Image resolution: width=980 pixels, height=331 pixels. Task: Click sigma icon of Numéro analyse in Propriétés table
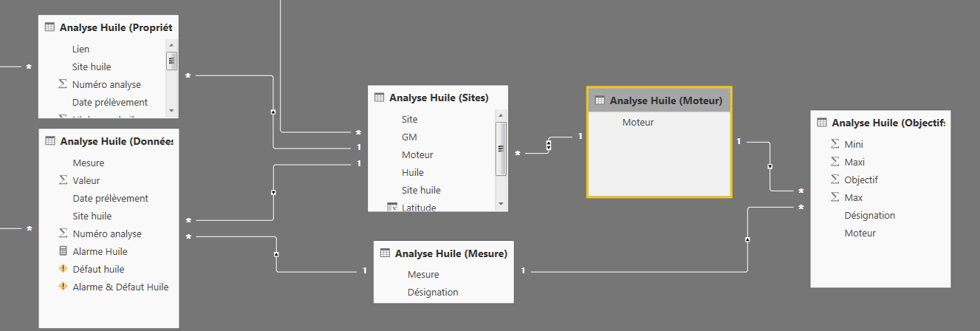pos(63,84)
